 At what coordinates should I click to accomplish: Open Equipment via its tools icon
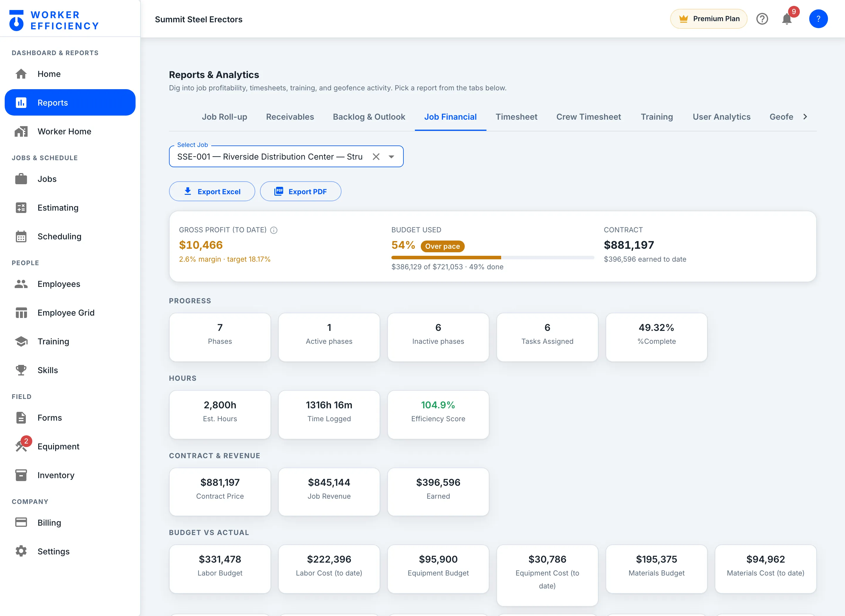[21, 446]
